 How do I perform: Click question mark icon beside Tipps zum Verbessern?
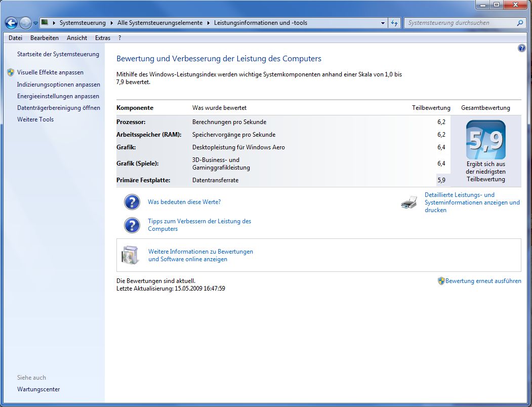tap(132, 225)
